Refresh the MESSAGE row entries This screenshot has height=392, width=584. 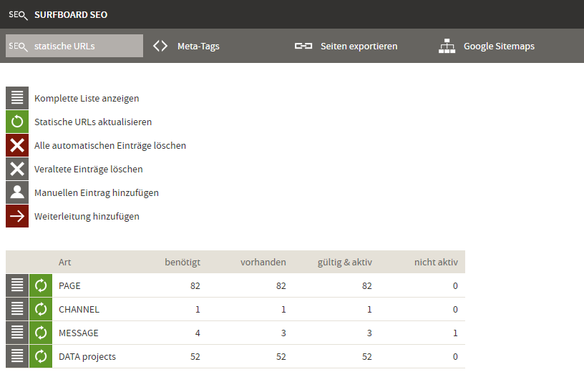pos(41,333)
